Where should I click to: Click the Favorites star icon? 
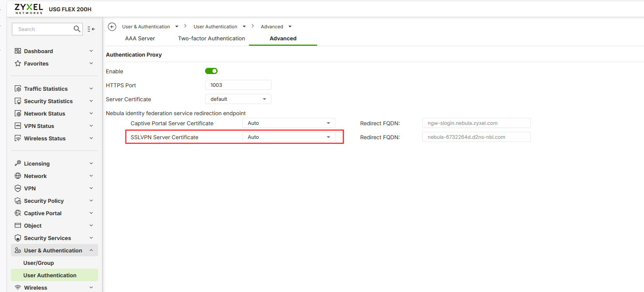[x=18, y=63]
